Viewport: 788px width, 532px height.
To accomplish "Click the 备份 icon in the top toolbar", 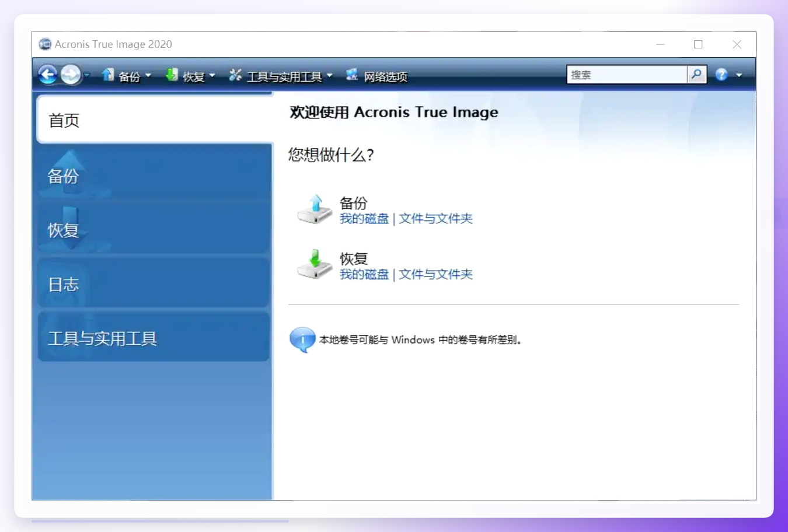I will click(108, 75).
